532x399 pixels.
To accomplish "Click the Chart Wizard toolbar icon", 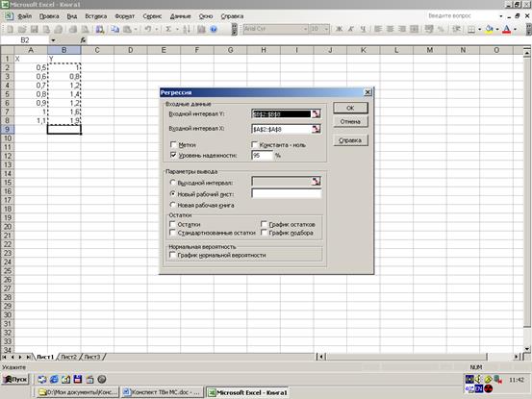I will coord(201,29).
